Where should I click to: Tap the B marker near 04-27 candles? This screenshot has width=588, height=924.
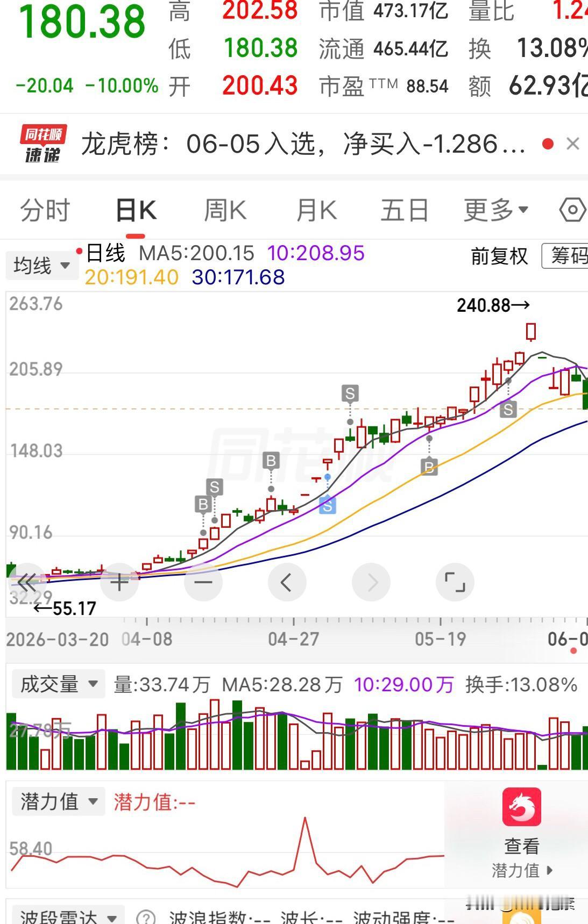click(271, 461)
